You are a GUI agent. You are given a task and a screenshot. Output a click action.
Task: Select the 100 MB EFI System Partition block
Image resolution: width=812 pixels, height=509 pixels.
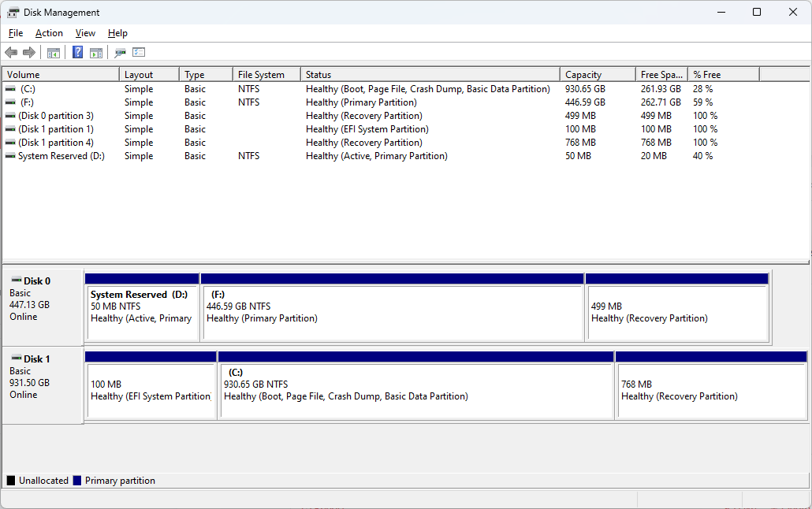[x=151, y=385]
